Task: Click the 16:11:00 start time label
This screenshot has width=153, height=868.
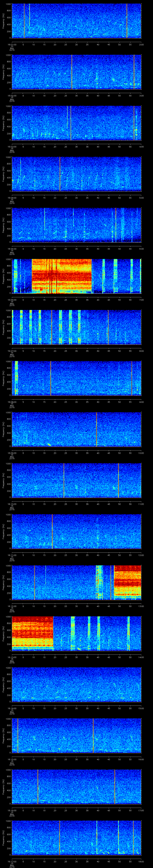Action: [12, 555]
